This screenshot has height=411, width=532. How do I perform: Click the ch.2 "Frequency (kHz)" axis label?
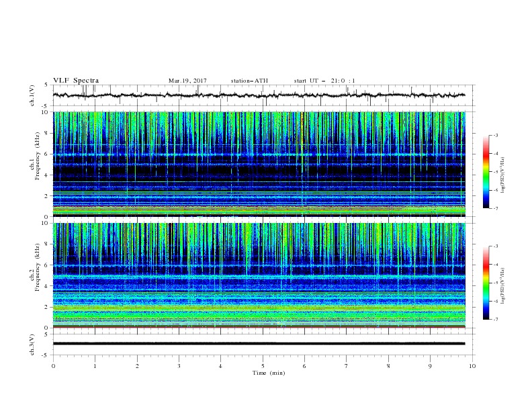[37, 267]
